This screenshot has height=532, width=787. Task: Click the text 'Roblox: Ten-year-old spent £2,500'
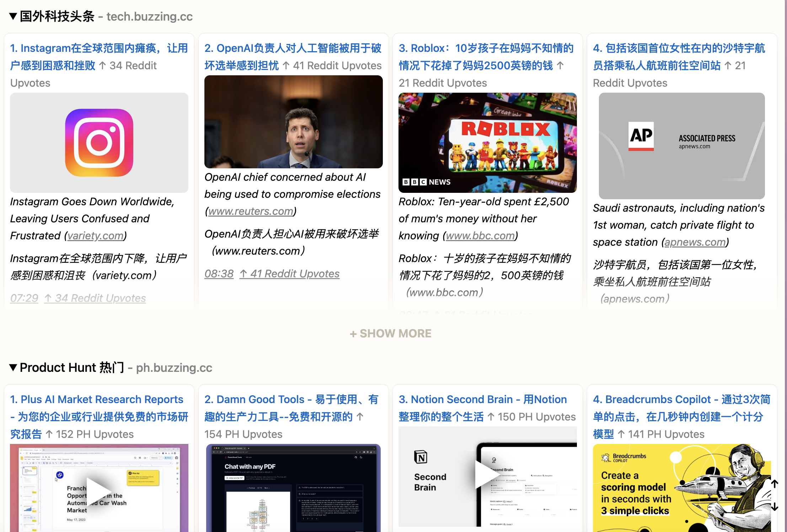pos(484,201)
